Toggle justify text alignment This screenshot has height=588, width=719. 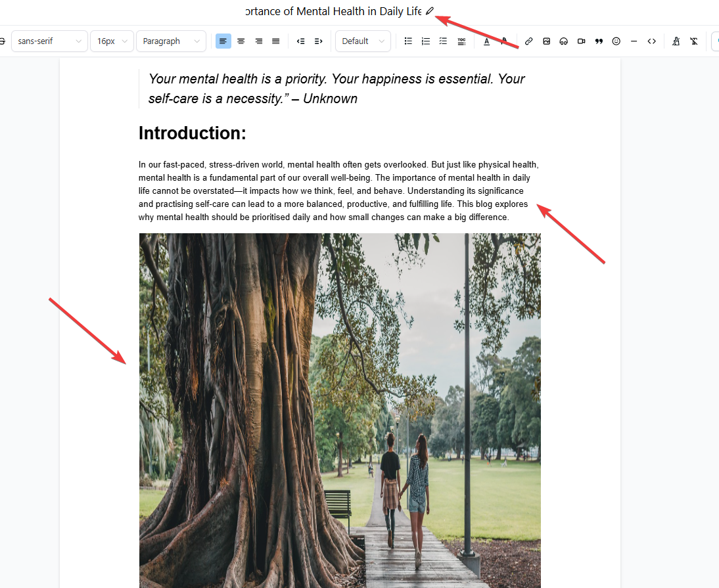click(x=276, y=41)
